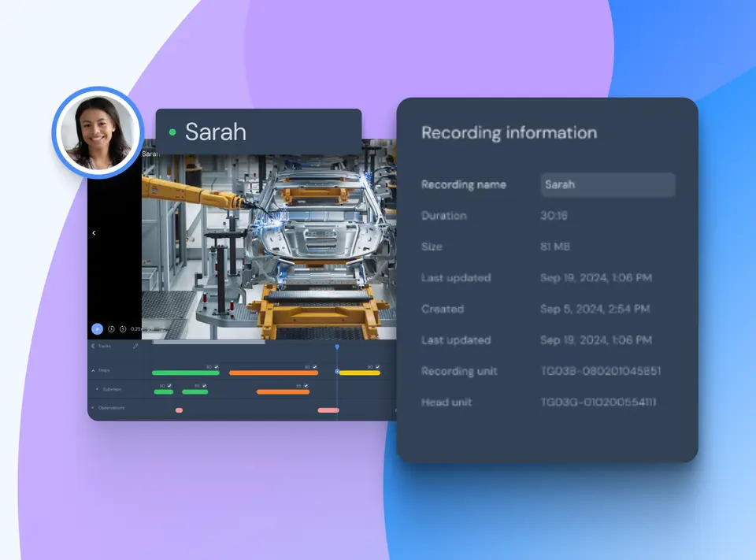
Task: Toggle the checkbox above the yellow Steps bar
Action: pos(377,367)
